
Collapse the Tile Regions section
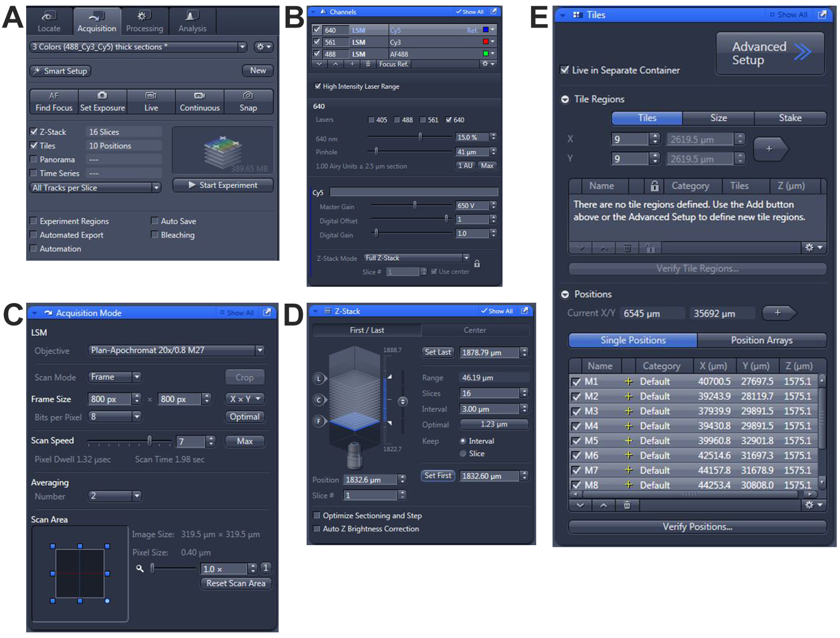(x=565, y=99)
